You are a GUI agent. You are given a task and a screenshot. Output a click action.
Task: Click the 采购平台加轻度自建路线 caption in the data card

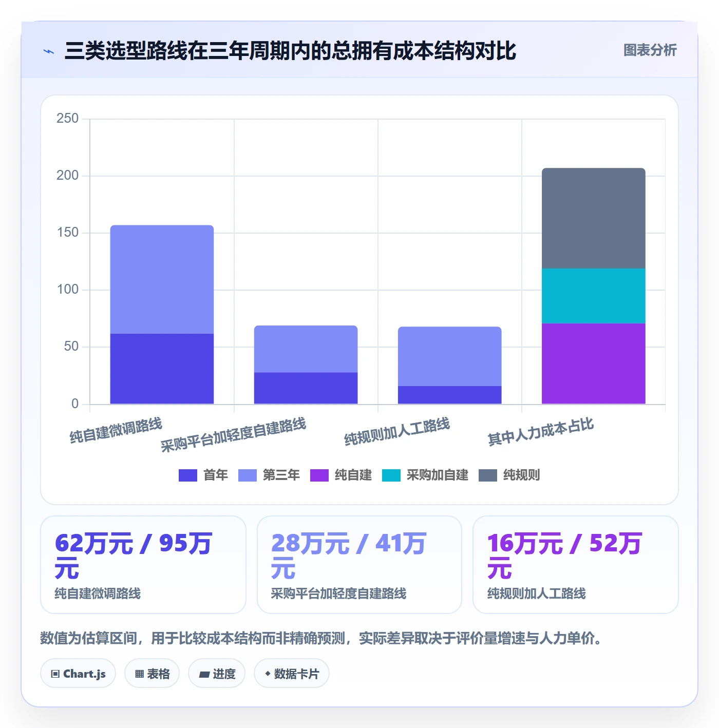338,593
